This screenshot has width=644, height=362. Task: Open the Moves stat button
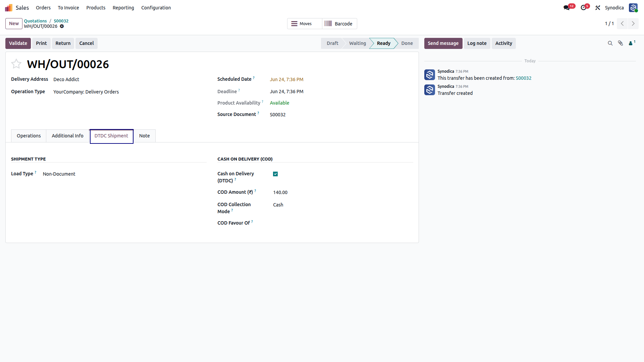[305, 23]
